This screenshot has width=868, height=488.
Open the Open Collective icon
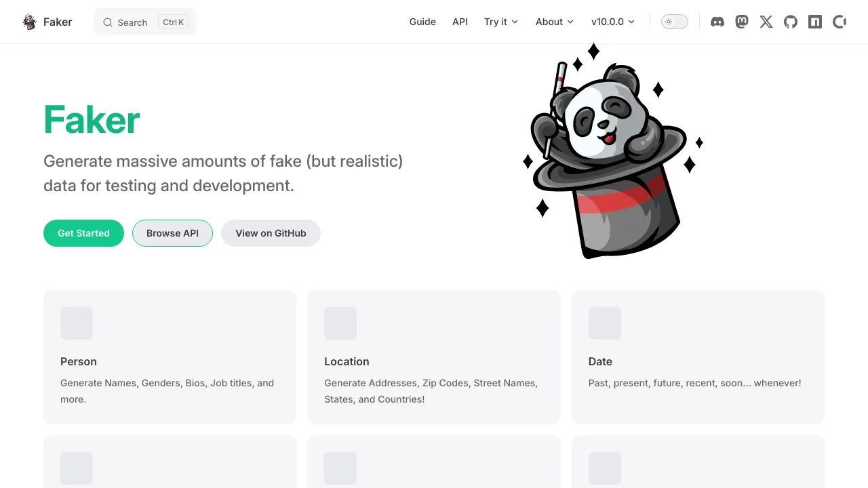840,22
